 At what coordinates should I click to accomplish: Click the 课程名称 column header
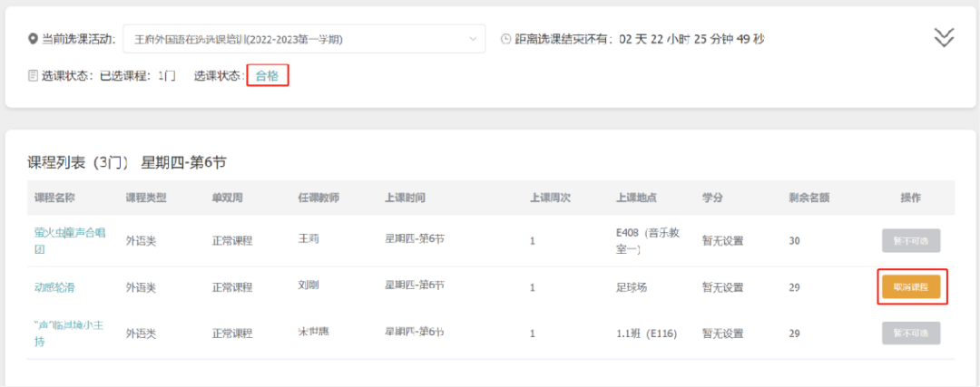pyautogui.click(x=55, y=198)
